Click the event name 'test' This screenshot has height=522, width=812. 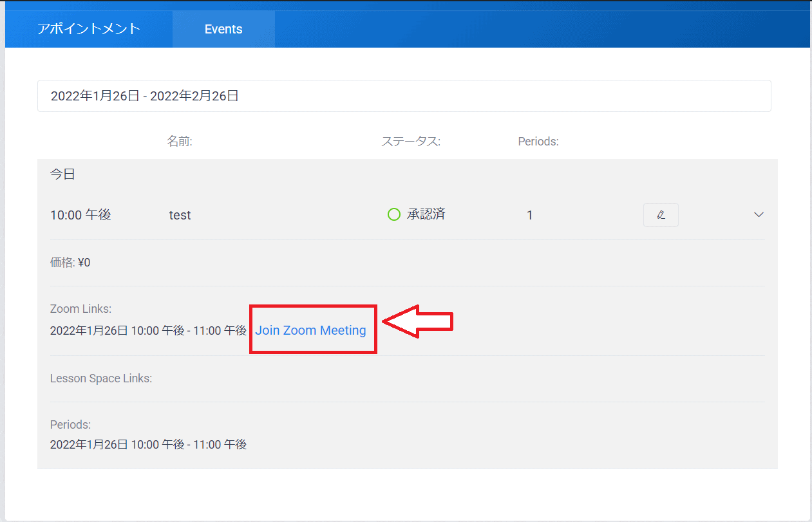point(180,216)
